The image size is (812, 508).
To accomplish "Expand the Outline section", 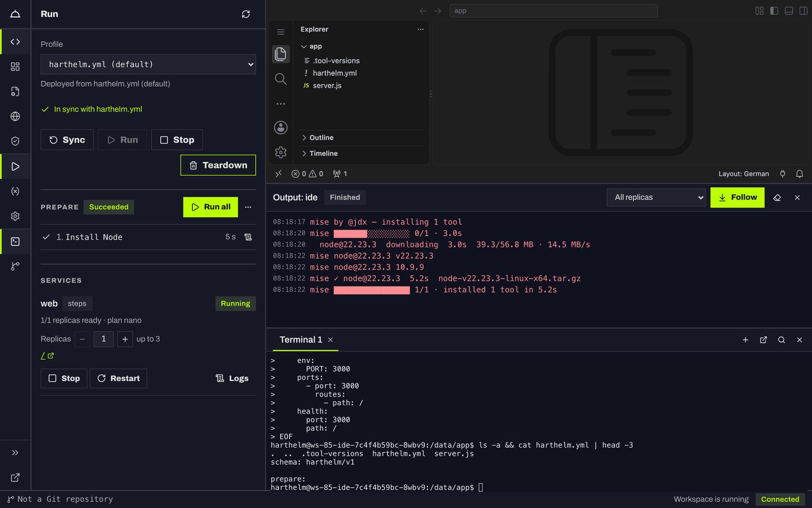I will [x=361, y=138].
